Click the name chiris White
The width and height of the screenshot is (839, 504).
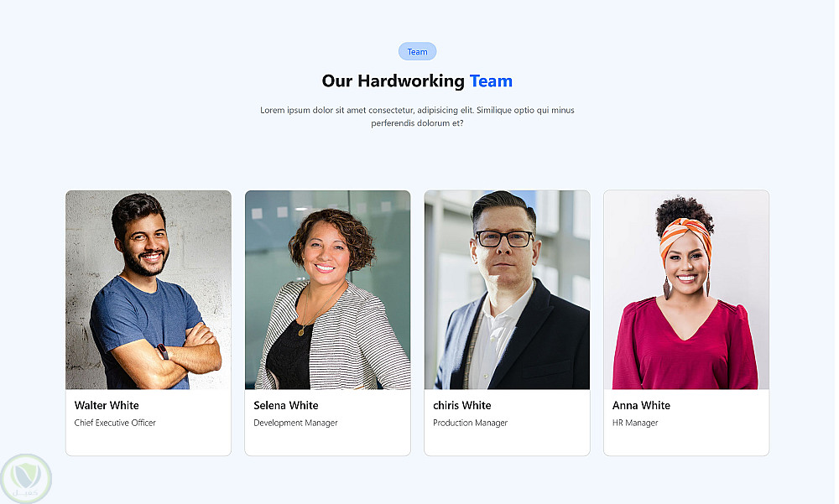pos(461,405)
